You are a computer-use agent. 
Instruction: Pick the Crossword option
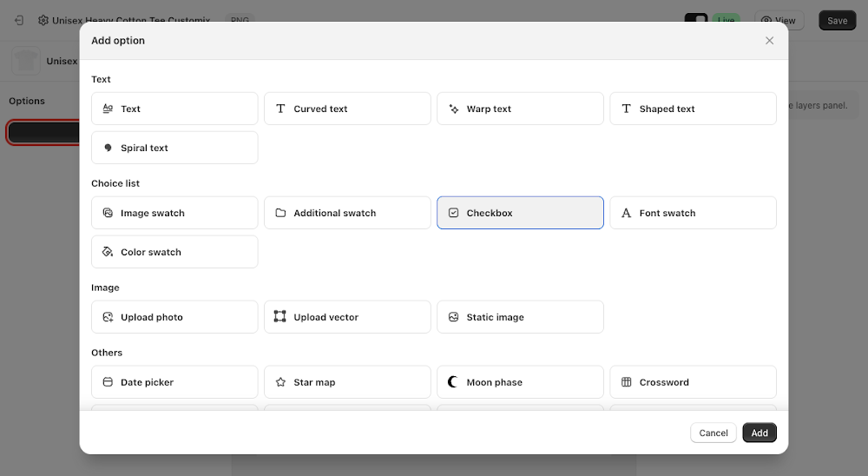coord(693,382)
